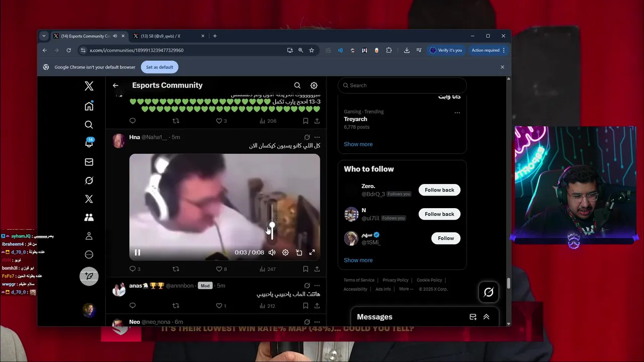
Task: Open video playback settings gear
Action: (285, 252)
